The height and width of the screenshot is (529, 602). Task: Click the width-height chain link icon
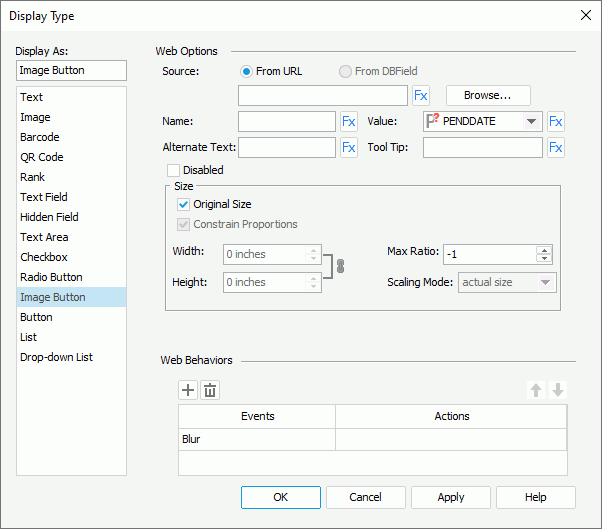point(339,268)
